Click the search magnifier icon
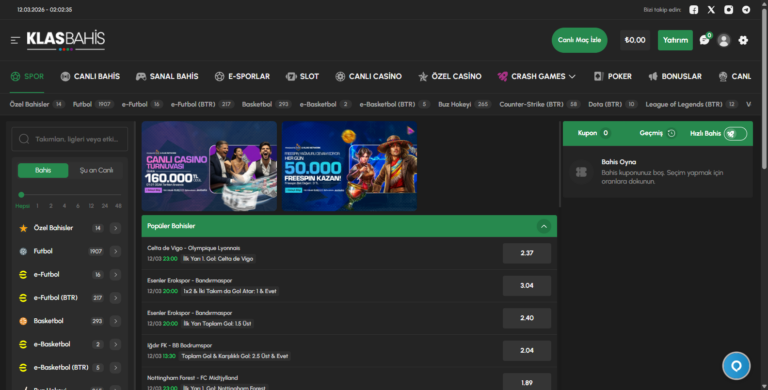Image resolution: width=768 pixels, height=390 pixels. [24, 139]
